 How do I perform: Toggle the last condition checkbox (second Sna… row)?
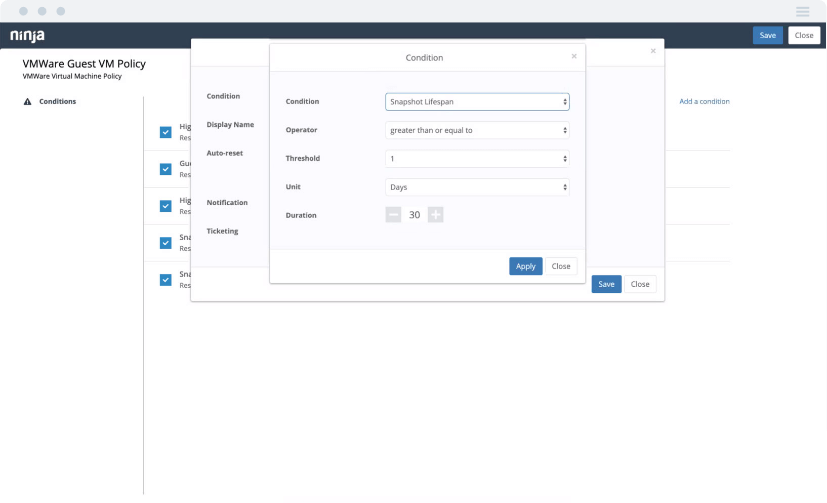(x=166, y=279)
